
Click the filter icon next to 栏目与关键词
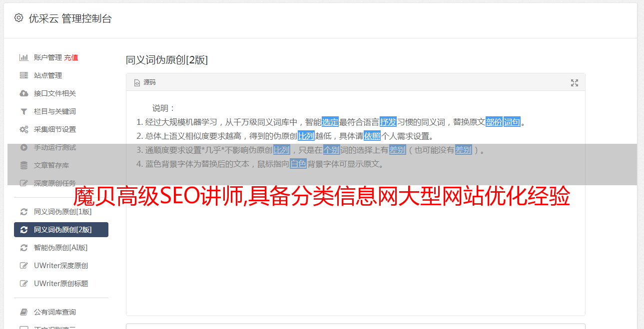(23, 111)
